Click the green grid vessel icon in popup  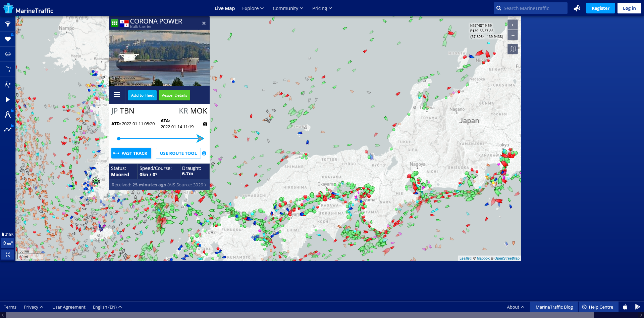coord(115,23)
